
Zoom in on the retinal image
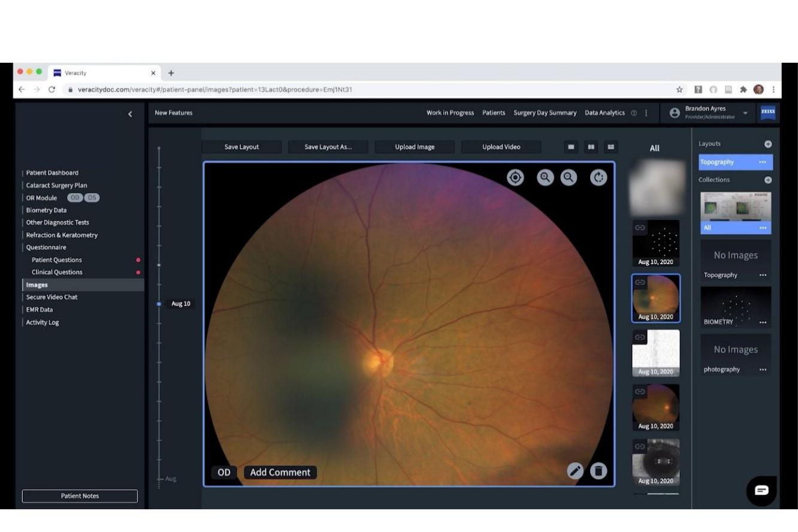(x=545, y=177)
